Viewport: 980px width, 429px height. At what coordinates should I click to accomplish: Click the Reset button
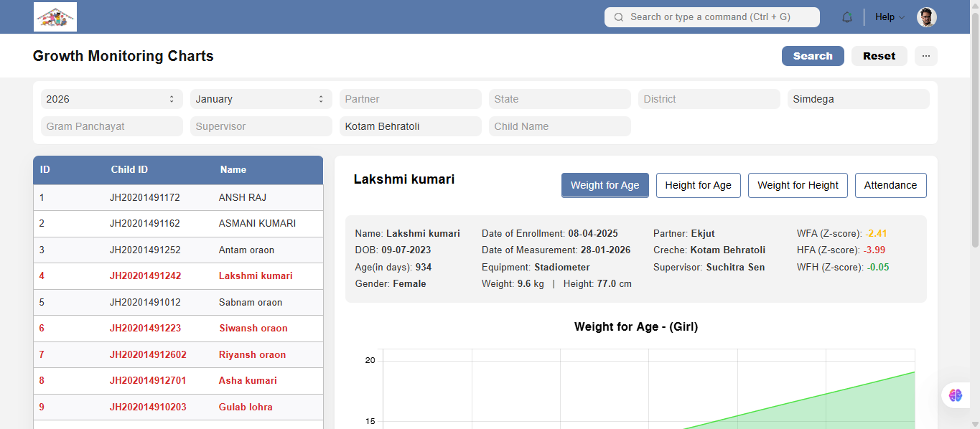879,56
